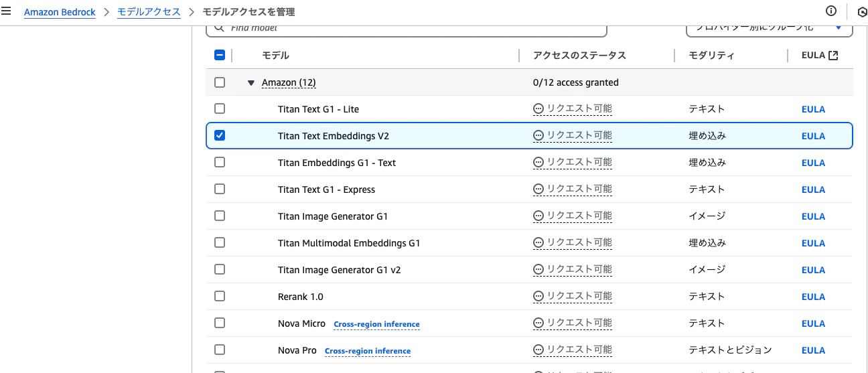Click status icon for Titan Text Embeddings V2
Viewport: 868px width, 373px height.
click(538, 135)
